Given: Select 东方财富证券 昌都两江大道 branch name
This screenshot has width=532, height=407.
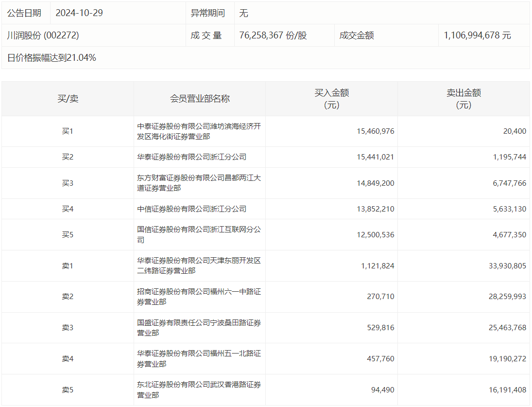Looking at the screenshot, I should (x=199, y=183).
